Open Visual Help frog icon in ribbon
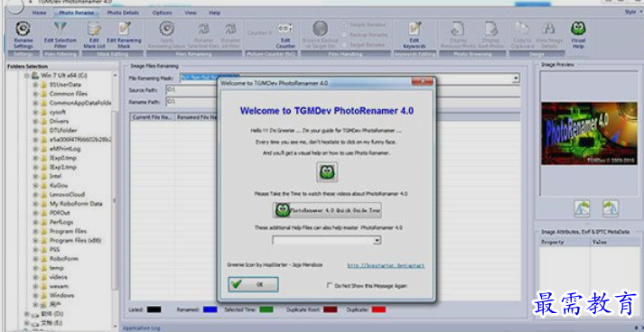The height and width of the screenshot is (332, 644). click(578, 28)
